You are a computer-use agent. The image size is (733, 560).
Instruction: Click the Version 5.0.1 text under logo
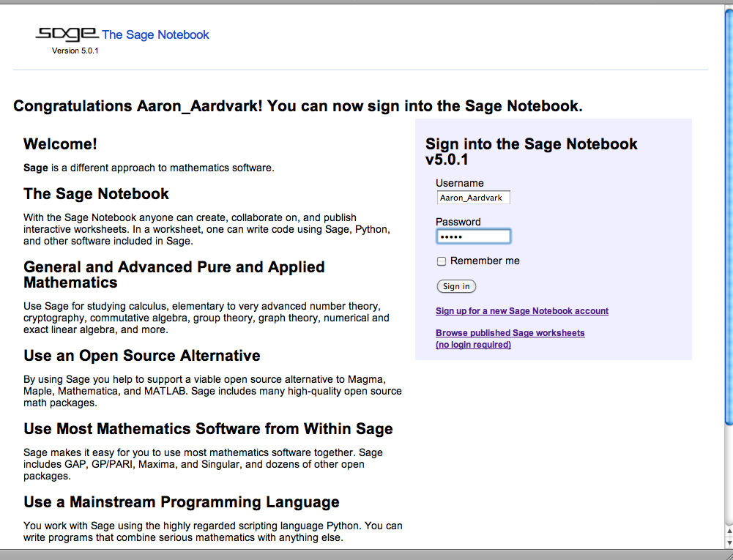tap(75, 51)
